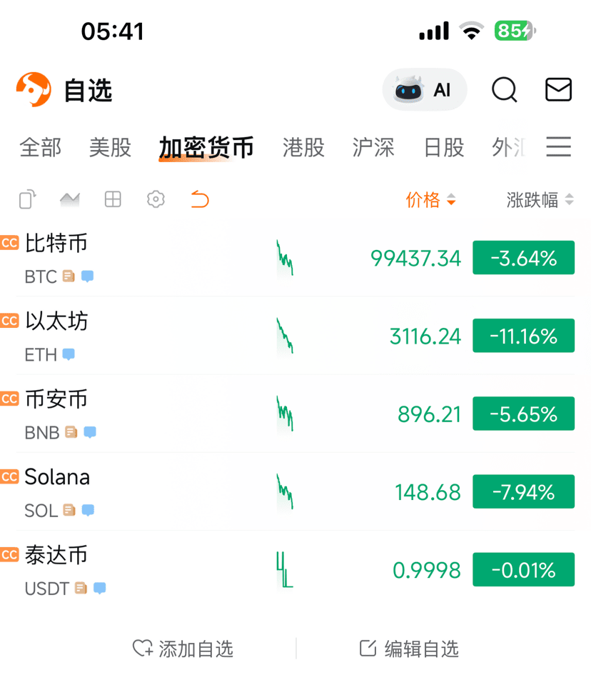
Task: Toggle BTC -3.64% change display
Action: point(524,258)
